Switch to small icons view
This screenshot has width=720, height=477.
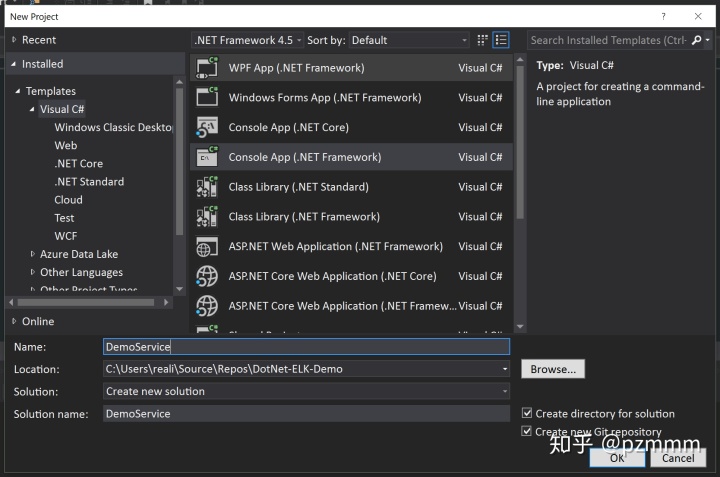(482, 40)
